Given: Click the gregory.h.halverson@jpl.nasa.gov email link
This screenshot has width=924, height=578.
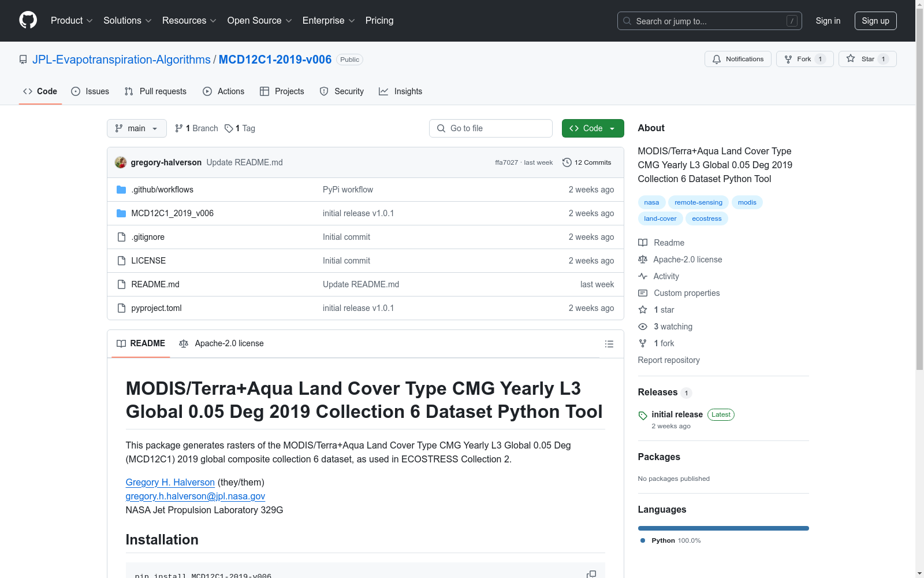Looking at the screenshot, I should [195, 496].
